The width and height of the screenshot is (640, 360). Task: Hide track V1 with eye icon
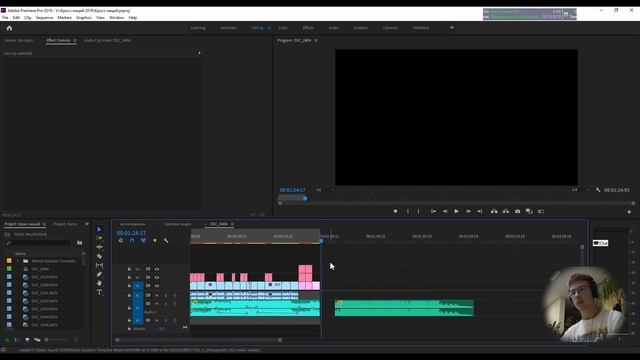click(157, 286)
